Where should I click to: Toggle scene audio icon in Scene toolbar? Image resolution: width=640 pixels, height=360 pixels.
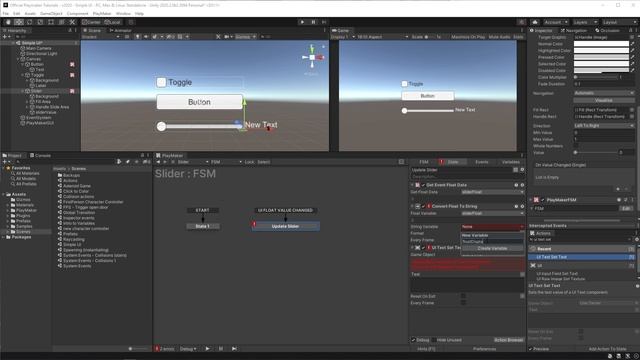[146, 37]
